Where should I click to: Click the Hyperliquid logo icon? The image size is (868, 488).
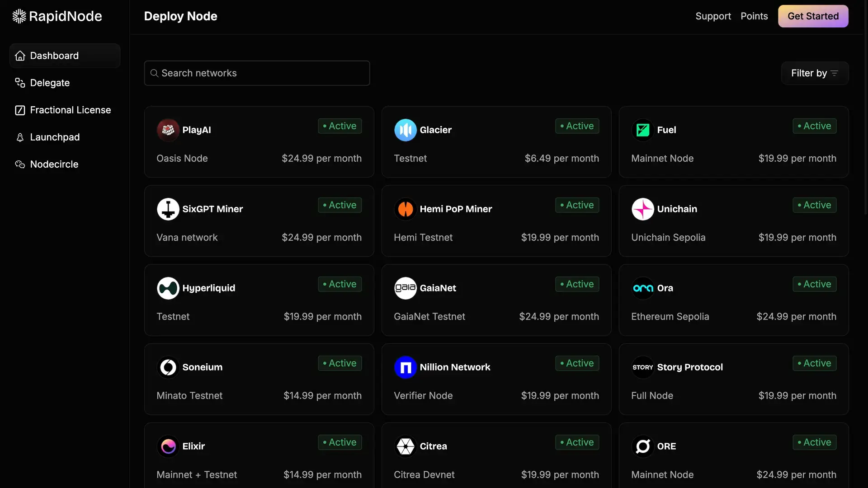pyautogui.click(x=168, y=288)
